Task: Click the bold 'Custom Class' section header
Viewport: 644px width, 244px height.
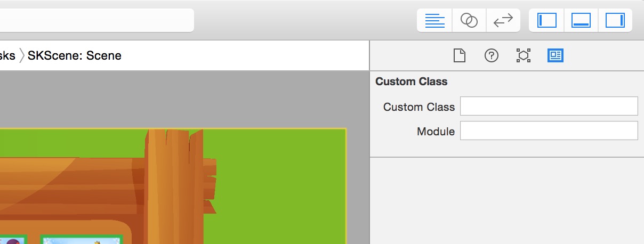Action: 411,82
